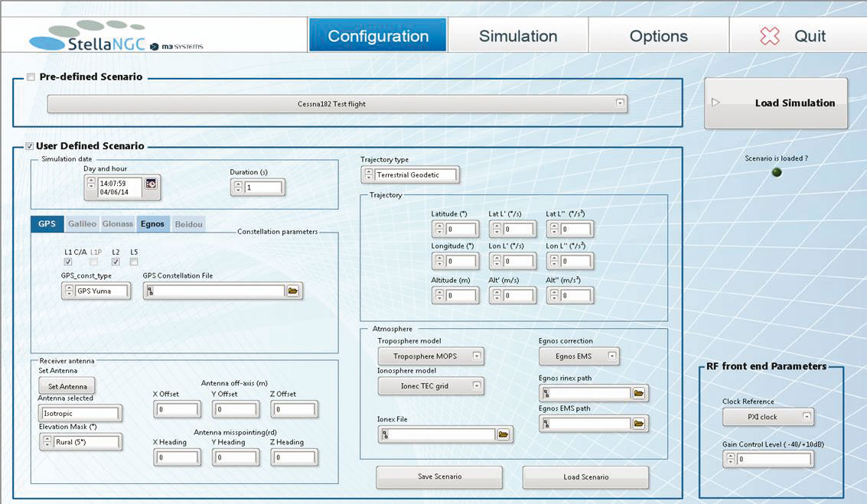Open the PXI clock reference dropdown
Image resolution: width=867 pixels, height=504 pixels.
pos(768,417)
